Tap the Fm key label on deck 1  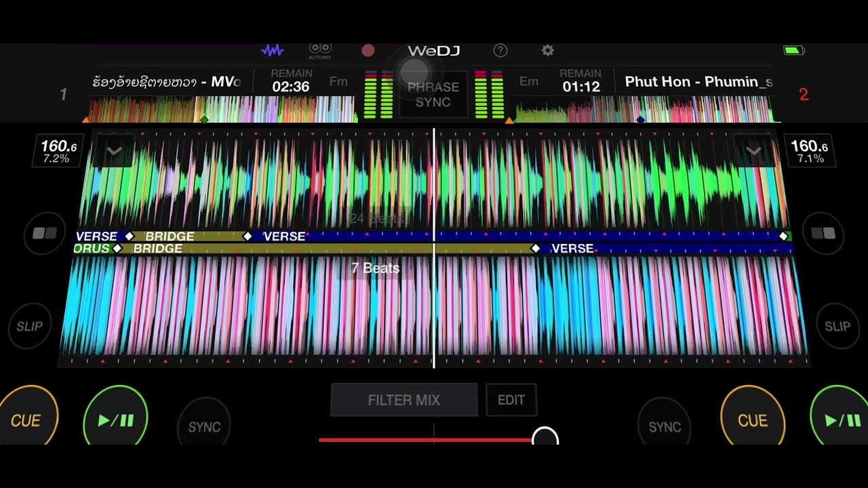[x=338, y=81]
